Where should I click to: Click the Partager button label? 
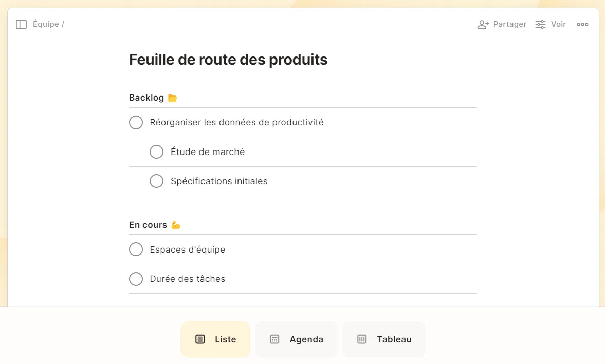pos(509,24)
